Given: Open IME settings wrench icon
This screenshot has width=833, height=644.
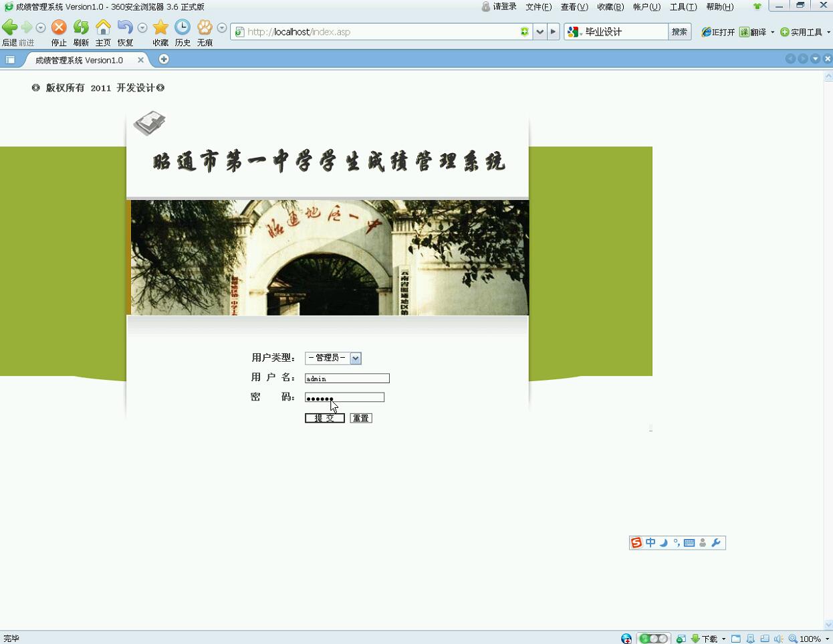Looking at the screenshot, I should (716, 543).
